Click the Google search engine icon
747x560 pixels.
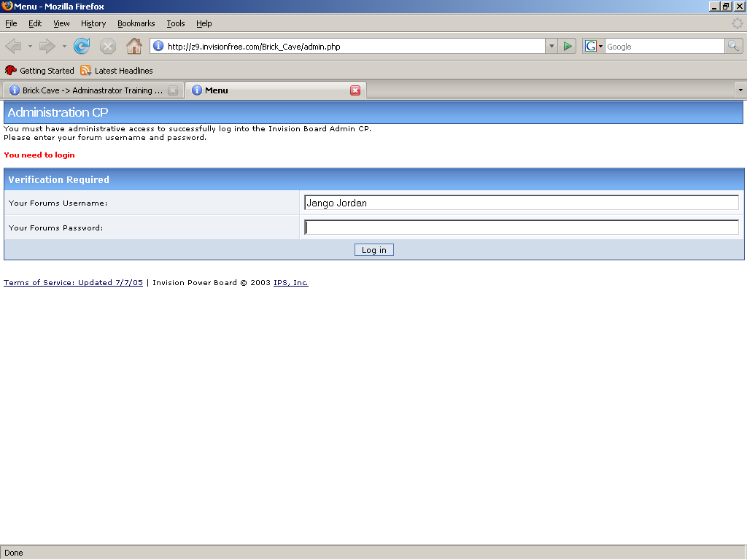click(x=591, y=46)
